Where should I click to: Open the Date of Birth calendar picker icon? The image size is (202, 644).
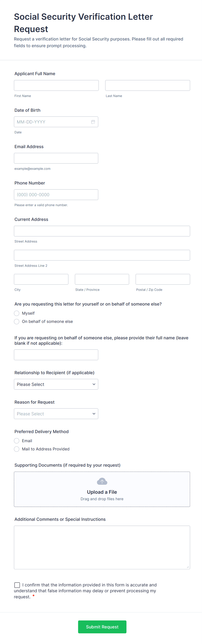point(93,122)
